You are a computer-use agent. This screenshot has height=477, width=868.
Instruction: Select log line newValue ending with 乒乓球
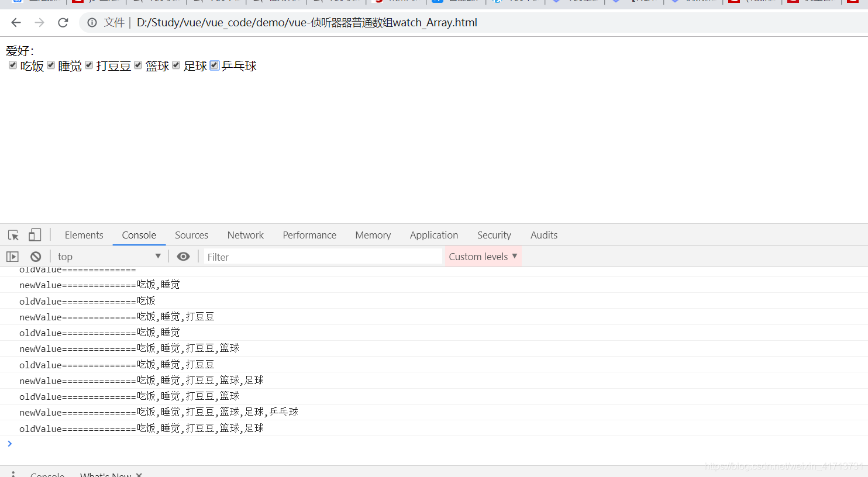(x=434, y=412)
